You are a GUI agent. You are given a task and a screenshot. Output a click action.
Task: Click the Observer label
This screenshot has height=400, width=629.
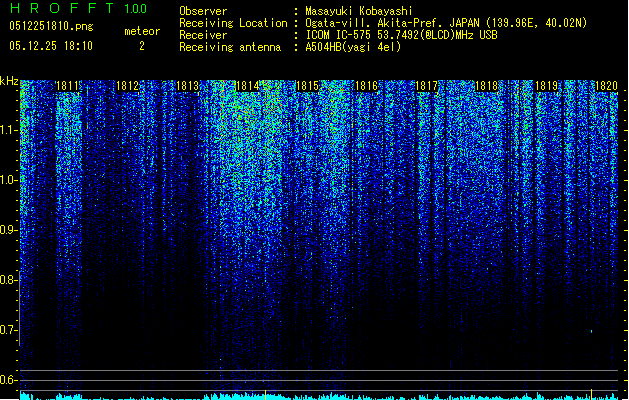[203, 11]
